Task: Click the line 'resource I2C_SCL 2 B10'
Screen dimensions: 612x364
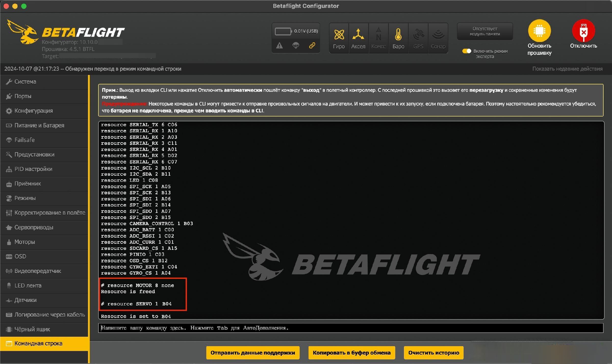Action: click(136, 168)
